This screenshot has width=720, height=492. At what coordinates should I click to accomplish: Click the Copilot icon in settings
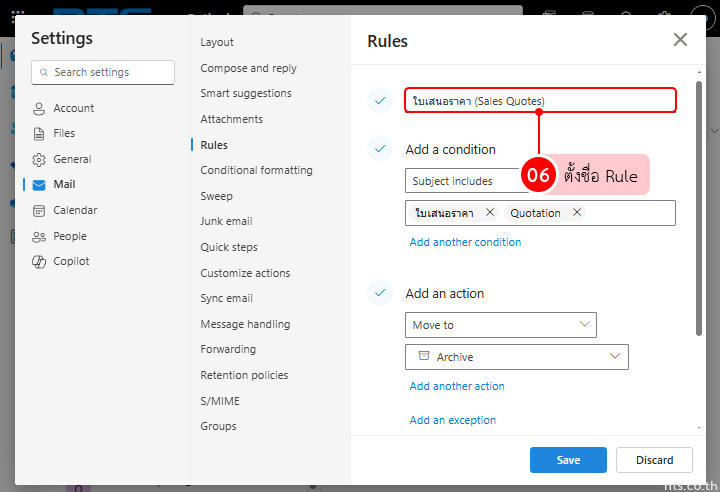coord(39,261)
